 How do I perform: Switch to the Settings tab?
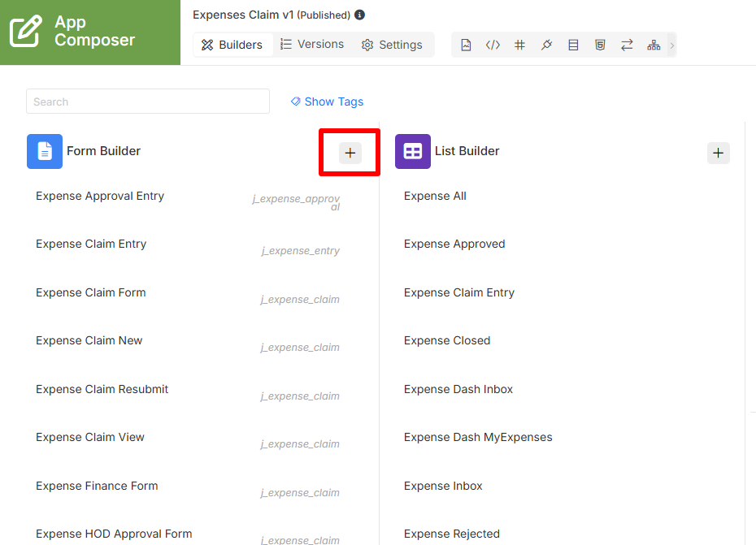pyautogui.click(x=392, y=45)
